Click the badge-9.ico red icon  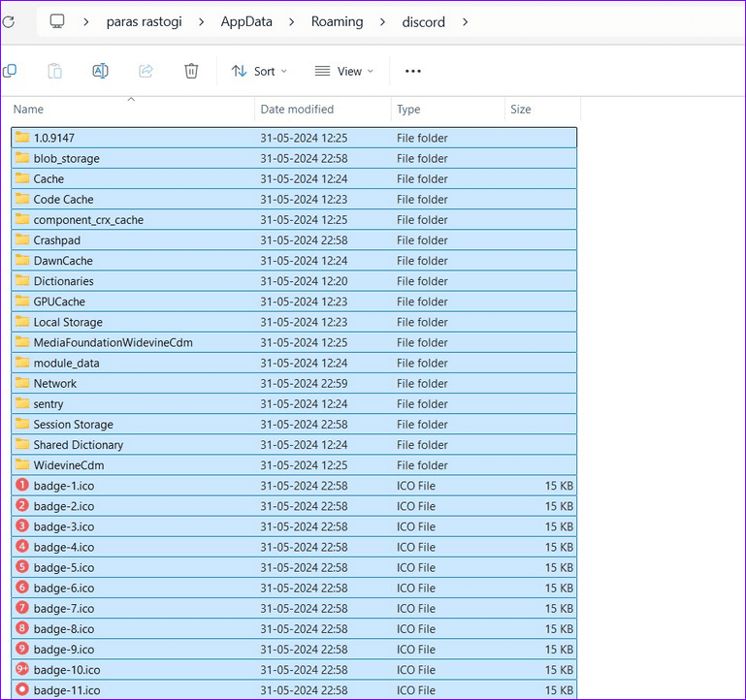[x=22, y=649]
